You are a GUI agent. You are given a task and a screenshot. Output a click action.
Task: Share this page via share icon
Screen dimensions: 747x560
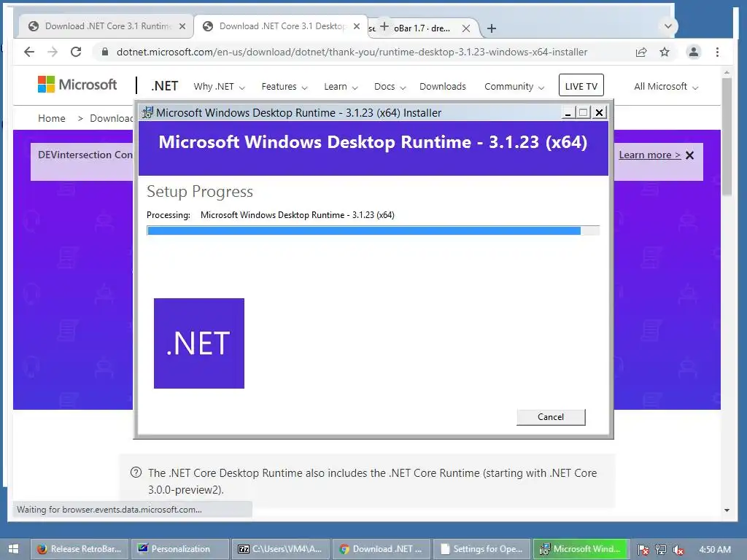(641, 52)
